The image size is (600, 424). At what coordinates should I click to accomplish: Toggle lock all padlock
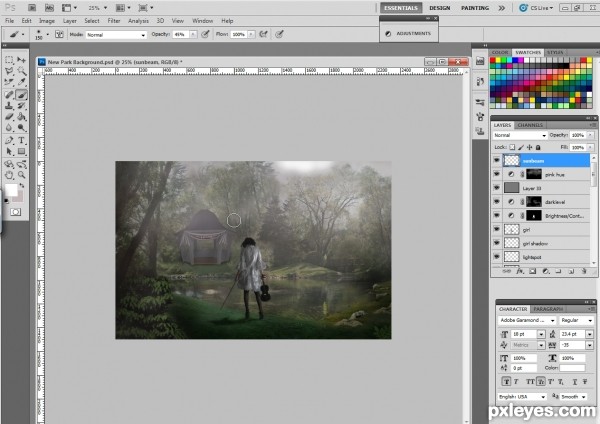[538, 147]
